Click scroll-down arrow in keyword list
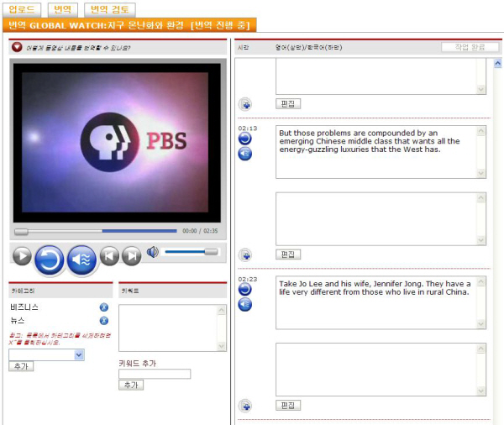Viewport: 504px width, 425px height. pos(222,346)
